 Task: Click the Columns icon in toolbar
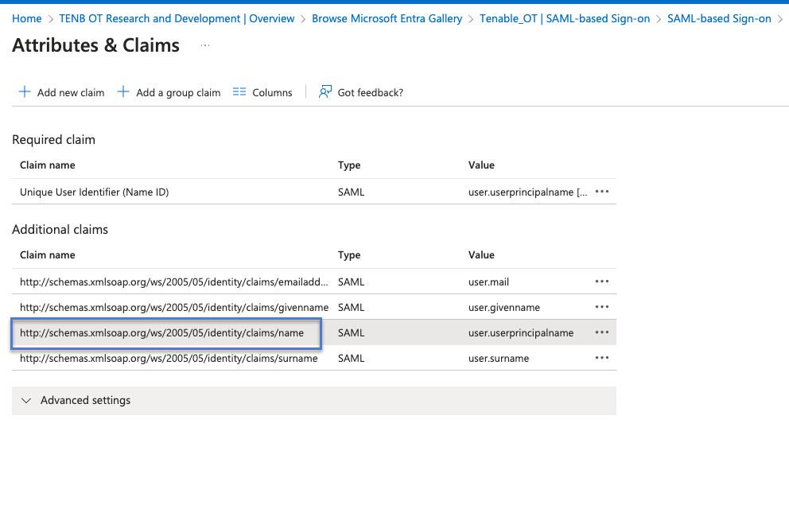(x=239, y=92)
